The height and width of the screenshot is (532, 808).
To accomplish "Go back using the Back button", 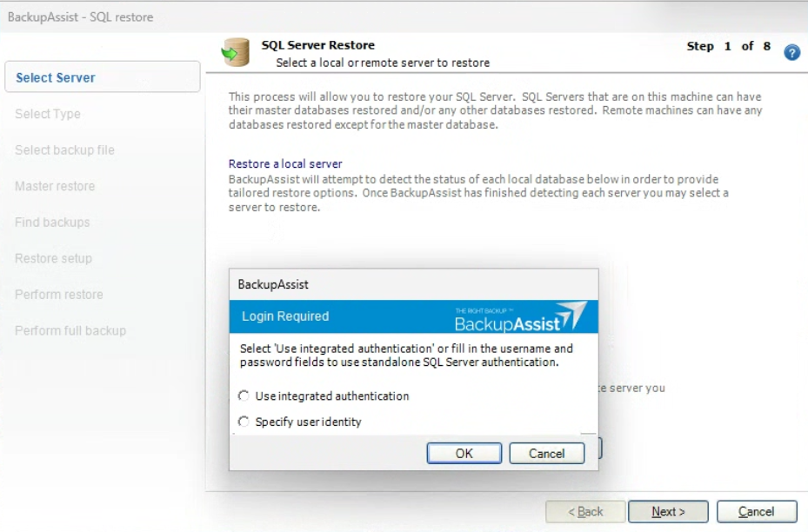I will [x=584, y=511].
